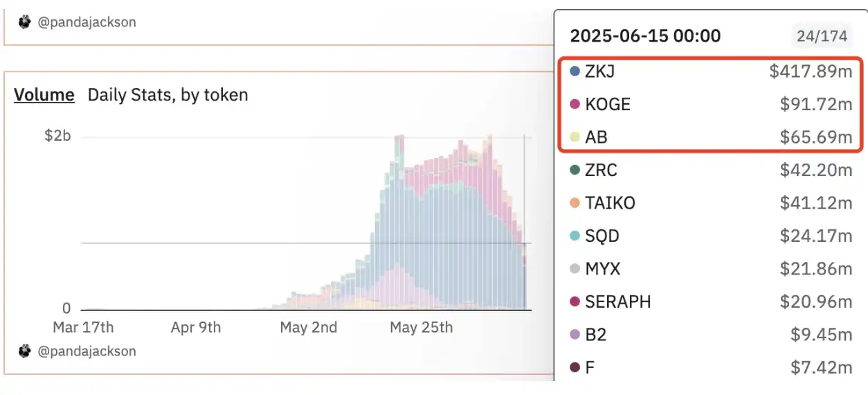
Task: Click the May 25th x-axis label
Action: pos(421,327)
